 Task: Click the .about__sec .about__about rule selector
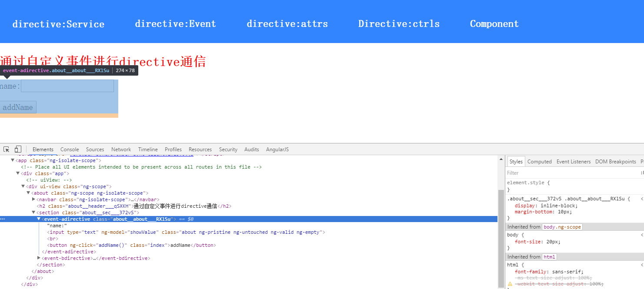[x=566, y=199]
